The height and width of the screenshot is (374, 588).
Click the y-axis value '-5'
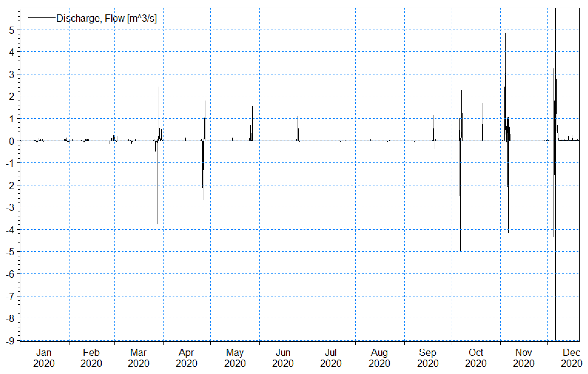10,252
